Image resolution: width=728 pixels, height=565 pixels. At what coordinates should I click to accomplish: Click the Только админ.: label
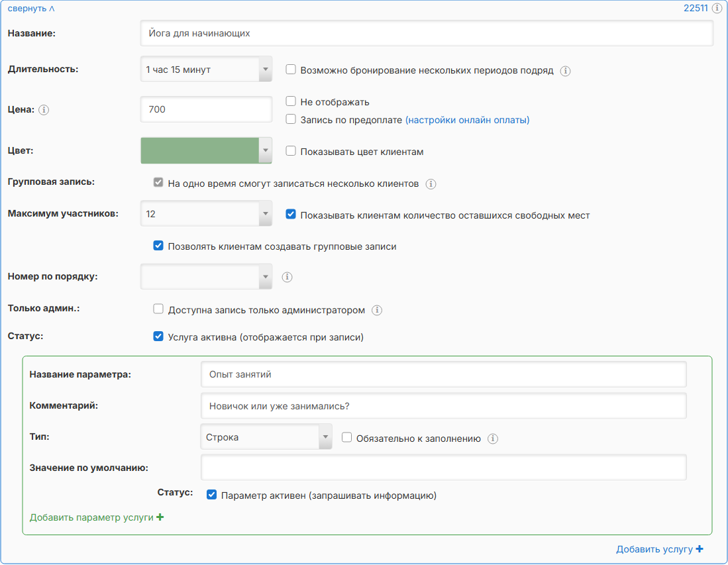(x=44, y=308)
